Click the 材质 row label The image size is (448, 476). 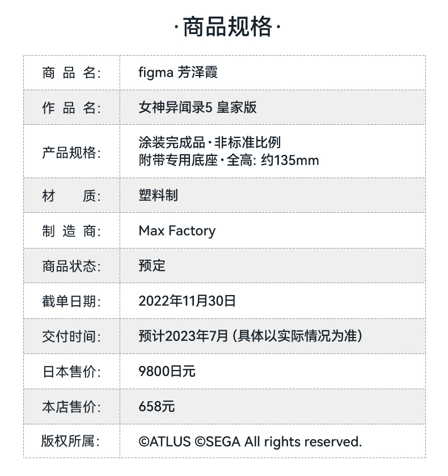[x=71, y=196]
